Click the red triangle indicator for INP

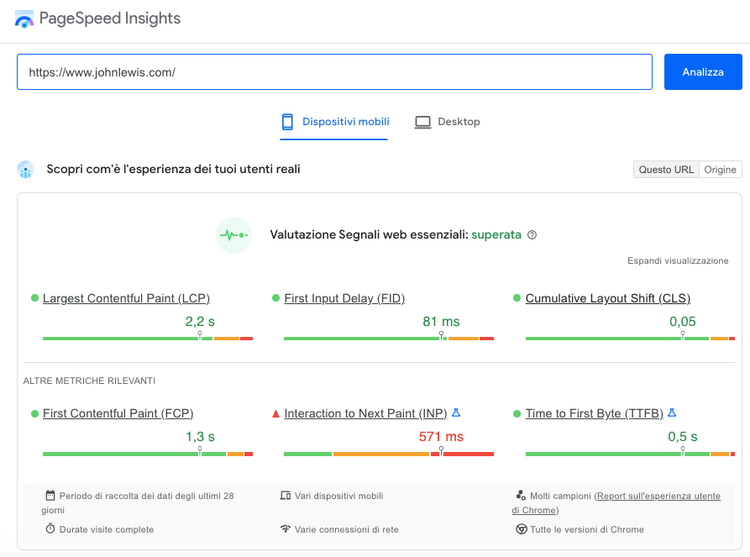[276, 414]
